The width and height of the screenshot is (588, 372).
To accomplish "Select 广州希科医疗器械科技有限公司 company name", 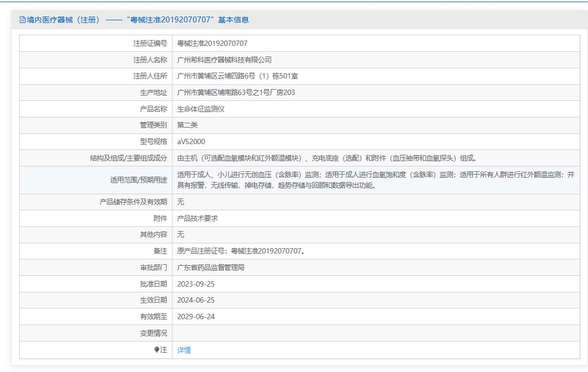I will [x=224, y=60].
